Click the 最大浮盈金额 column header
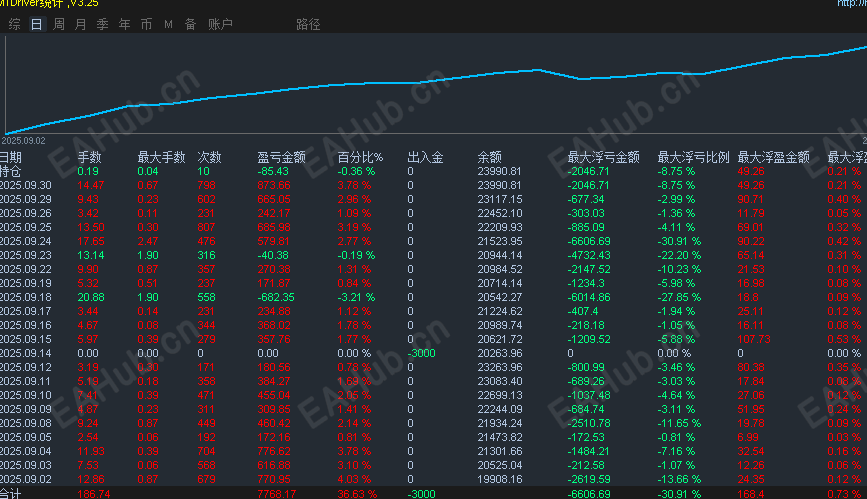 pos(774,158)
